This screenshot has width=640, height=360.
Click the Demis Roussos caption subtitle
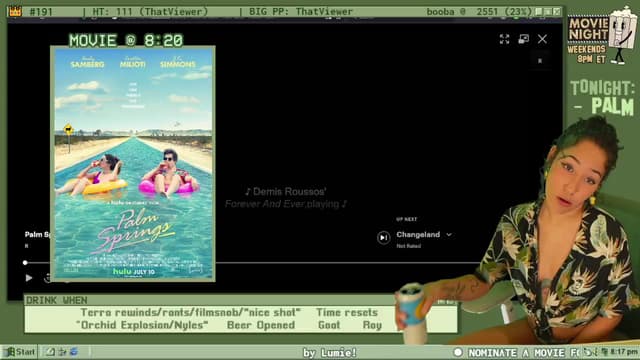286,198
